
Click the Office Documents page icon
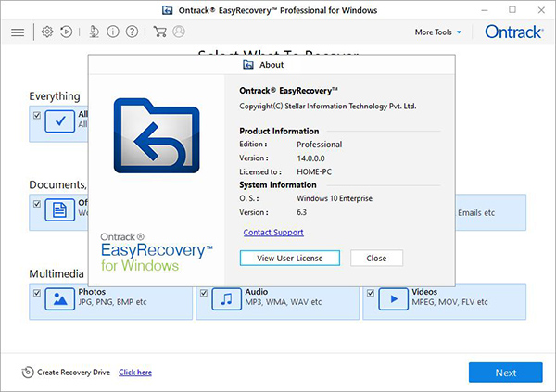tap(60, 210)
